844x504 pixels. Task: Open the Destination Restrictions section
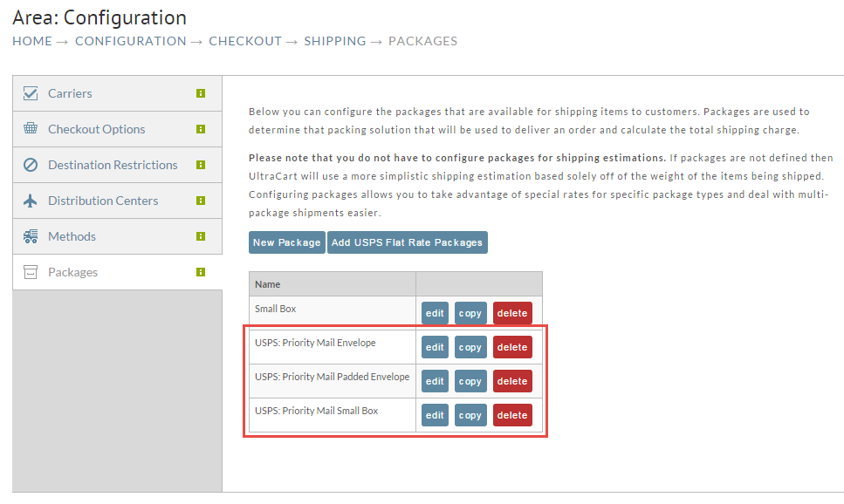pyautogui.click(x=117, y=165)
